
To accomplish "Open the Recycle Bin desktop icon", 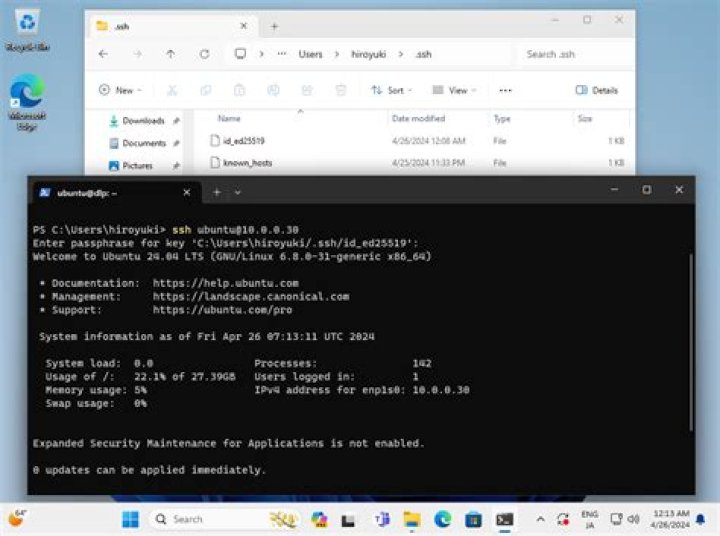I will pos(27,30).
